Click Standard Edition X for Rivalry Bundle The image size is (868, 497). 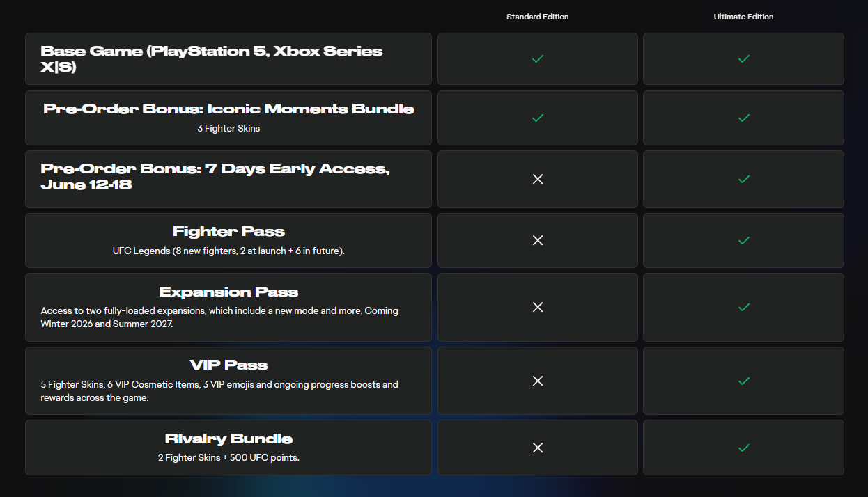537,448
